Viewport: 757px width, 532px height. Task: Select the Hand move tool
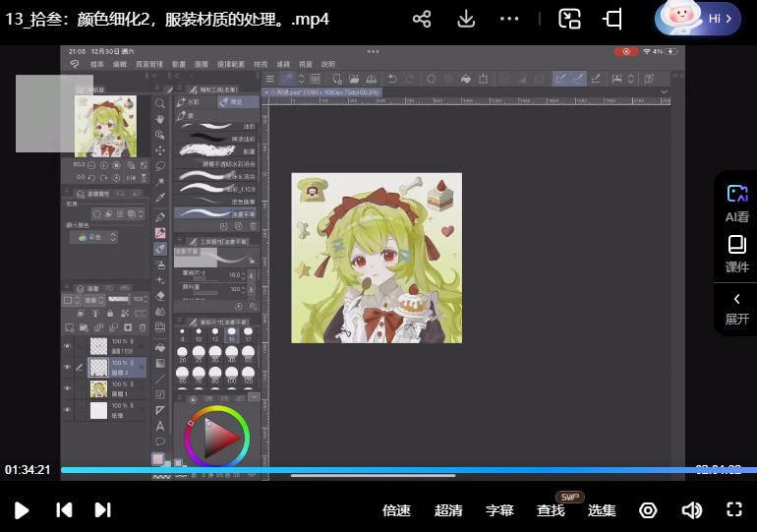pyautogui.click(x=160, y=119)
